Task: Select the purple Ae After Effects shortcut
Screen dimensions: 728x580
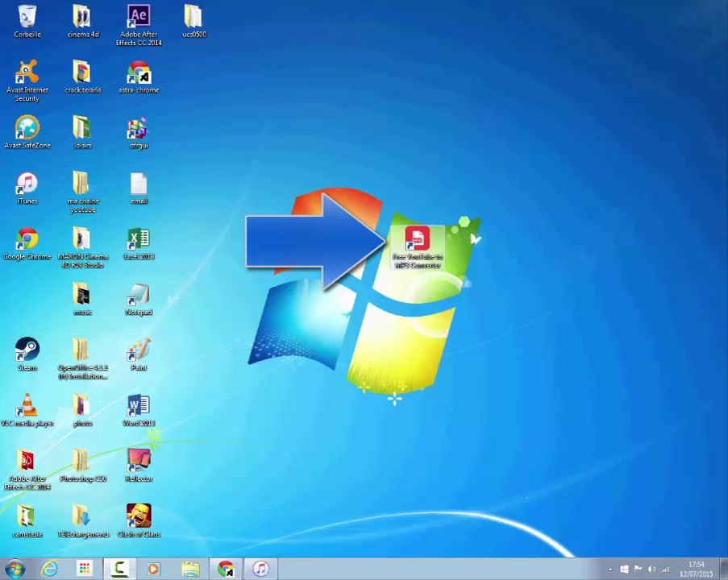Action: (139, 25)
